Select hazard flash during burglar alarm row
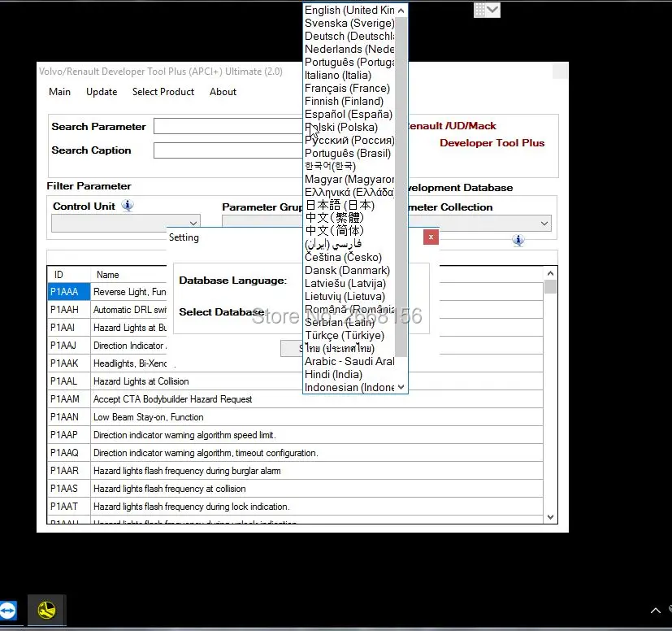672x631 pixels. click(x=295, y=471)
